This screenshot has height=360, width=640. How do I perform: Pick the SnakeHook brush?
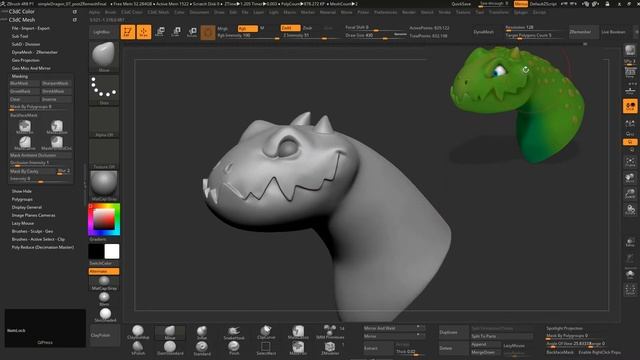pos(234,332)
